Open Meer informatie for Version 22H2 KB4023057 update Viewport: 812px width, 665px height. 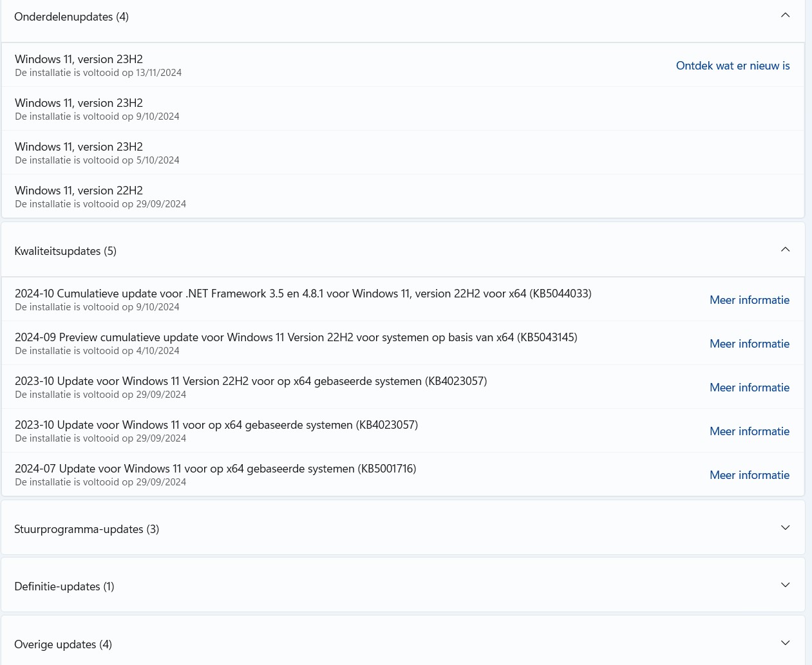[749, 388]
